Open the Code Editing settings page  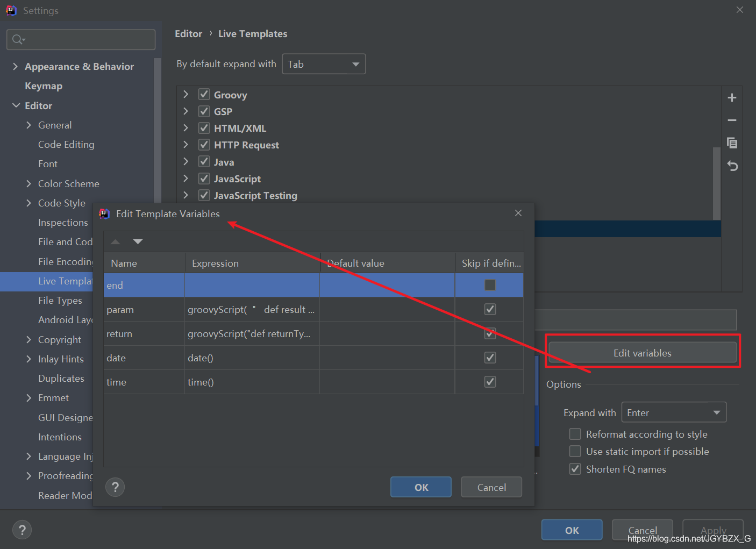[66, 144]
